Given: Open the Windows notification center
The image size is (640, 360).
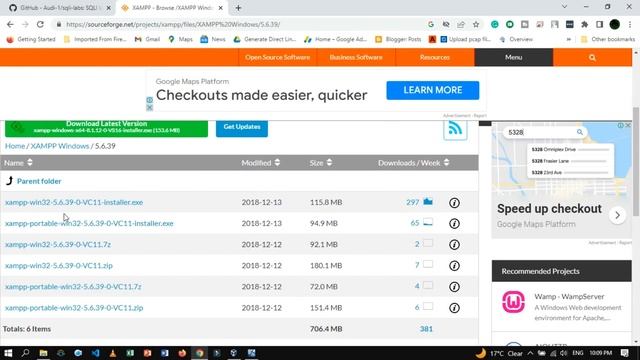Looking at the screenshot, I should pos(624,353).
